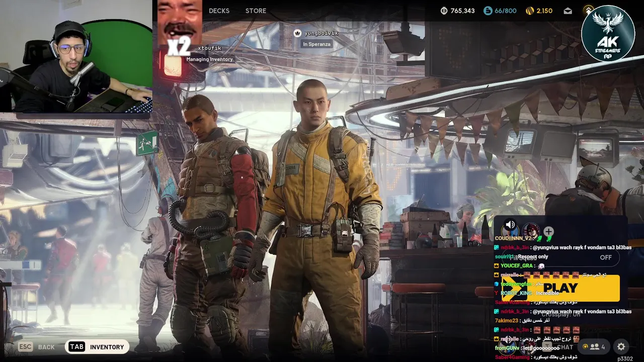Click the fromGUNv chat message
Image resolution: width=644 pixels, height=362 pixels.
click(527, 348)
